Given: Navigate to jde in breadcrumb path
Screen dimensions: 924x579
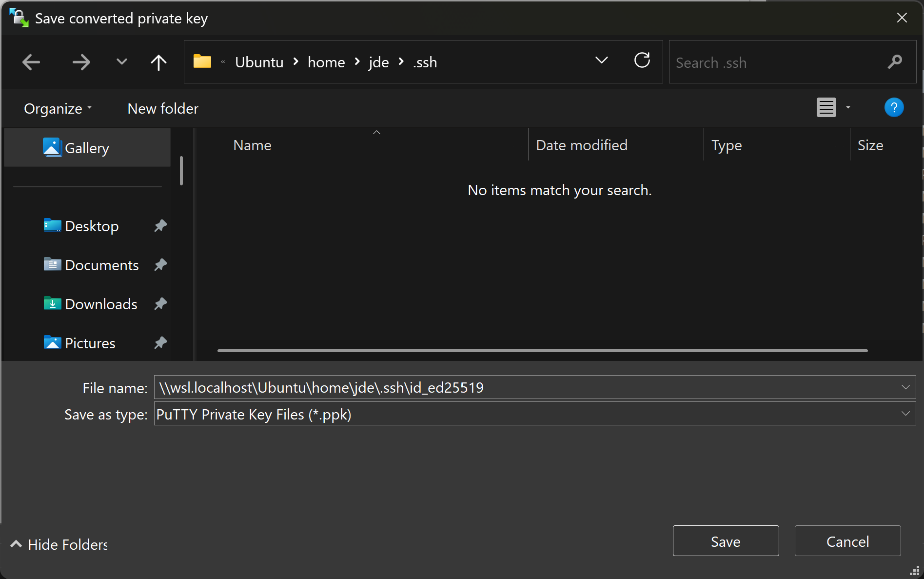Looking at the screenshot, I should pyautogui.click(x=379, y=62).
